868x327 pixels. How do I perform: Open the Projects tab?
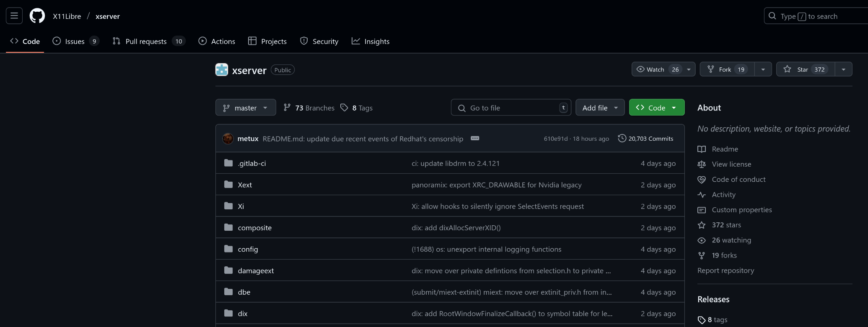[x=267, y=41]
